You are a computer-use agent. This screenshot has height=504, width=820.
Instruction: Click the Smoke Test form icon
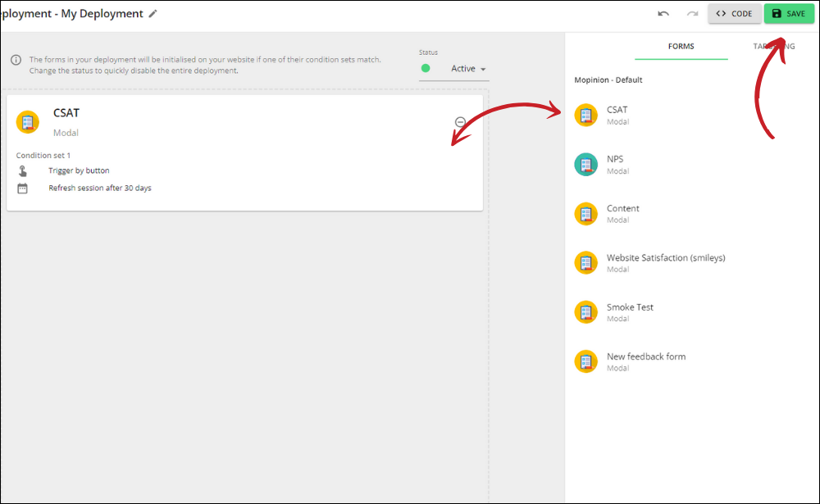585,312
